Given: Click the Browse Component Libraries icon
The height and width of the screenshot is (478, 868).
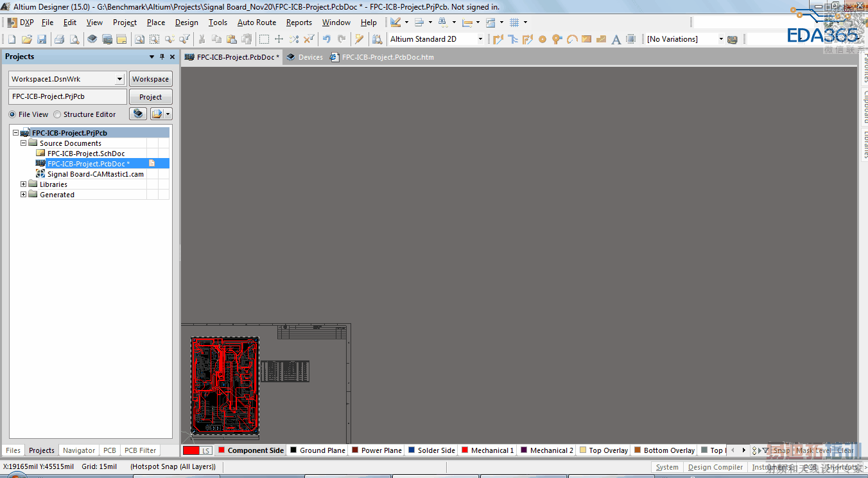Looking at the screenshot, I should click(377, 39).
